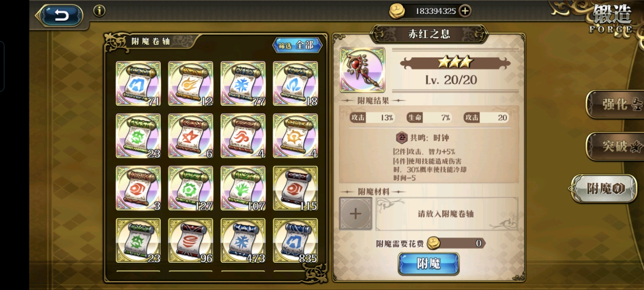Switch to the 强化 tab
Viewport: 644px width, 290px height.
click(614, 104)
